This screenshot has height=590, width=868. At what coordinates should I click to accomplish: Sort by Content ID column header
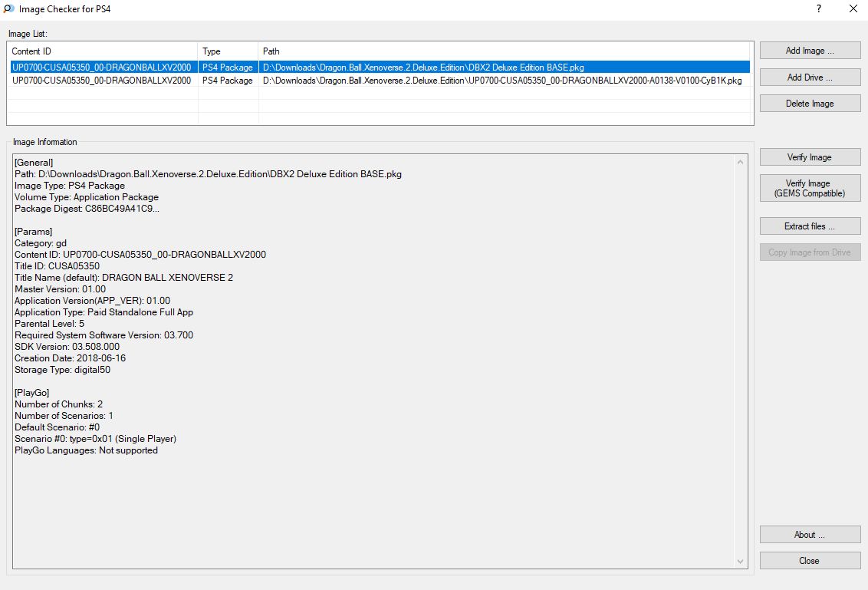pyautogui.click(x=103, y=51)
